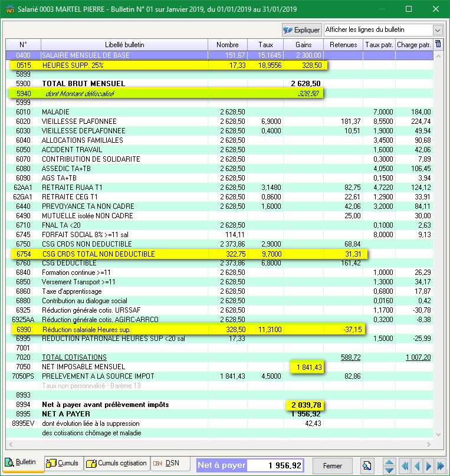
Task: Select the 'Versement Transport >=11' row
Action: tap(219, 282)
